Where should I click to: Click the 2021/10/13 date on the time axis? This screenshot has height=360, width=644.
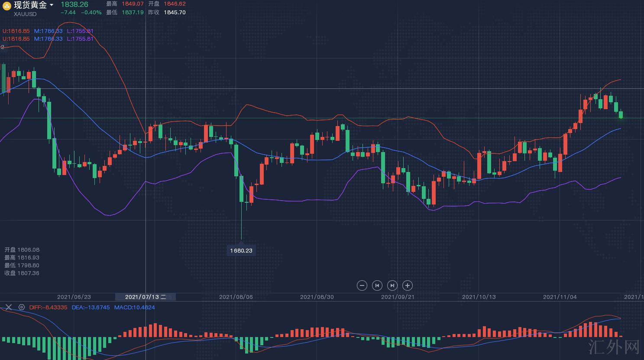point(479,297)
